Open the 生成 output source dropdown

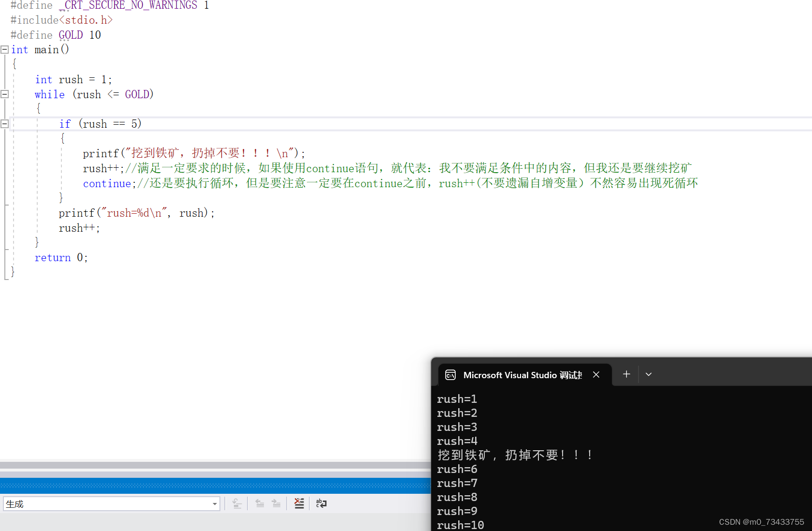tap(214, 503)
